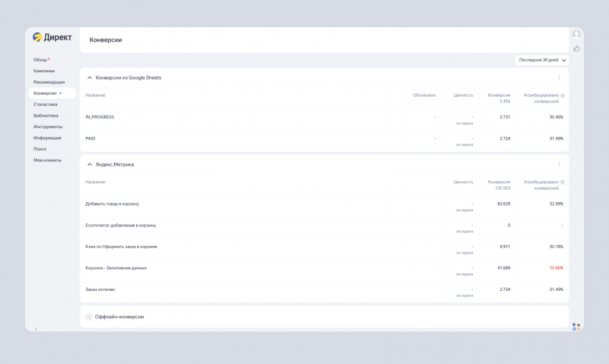The height and width of the screenshot is (364, 609).
Task: Open the user profile avatar
Action: click(576, 34)
